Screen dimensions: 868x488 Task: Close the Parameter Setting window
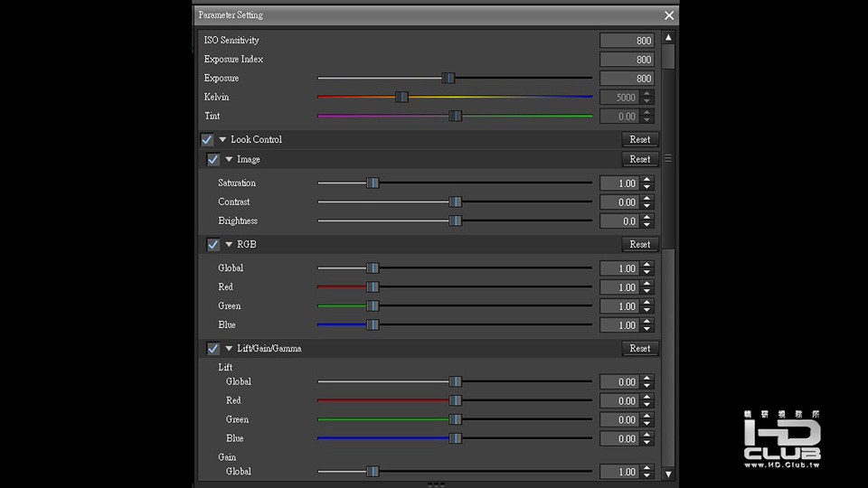(x=669, y=15)
